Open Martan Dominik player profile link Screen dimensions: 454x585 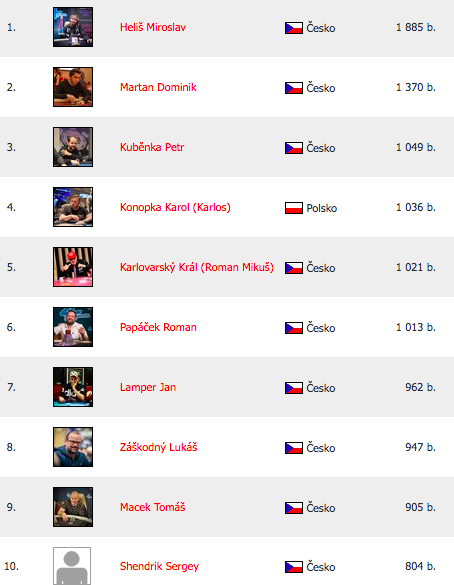coord(158,87)
